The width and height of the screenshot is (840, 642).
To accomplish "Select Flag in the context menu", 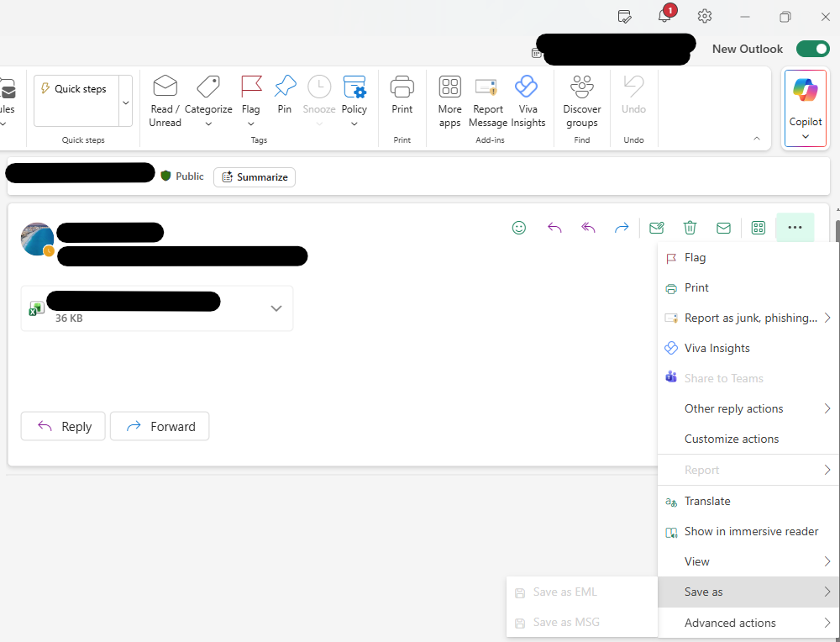I will tap(748, 258).
